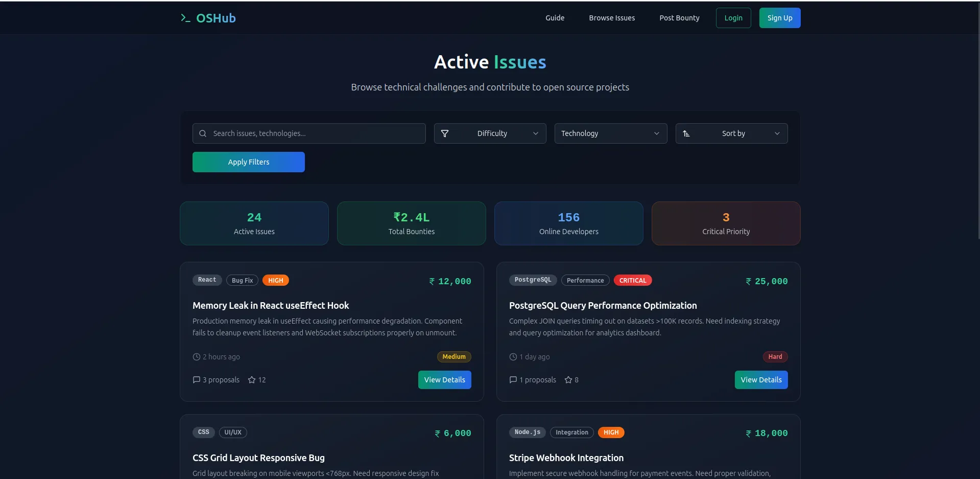Screen dimensions: 980x479
Task: Click the Critical Priority stat card showing 3
Action: pos(726,223)
